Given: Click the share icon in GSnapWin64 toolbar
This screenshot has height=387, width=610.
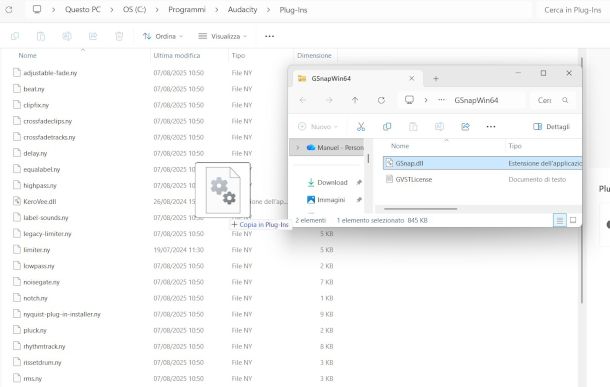Looking at the screenshot, I should 465,126.
